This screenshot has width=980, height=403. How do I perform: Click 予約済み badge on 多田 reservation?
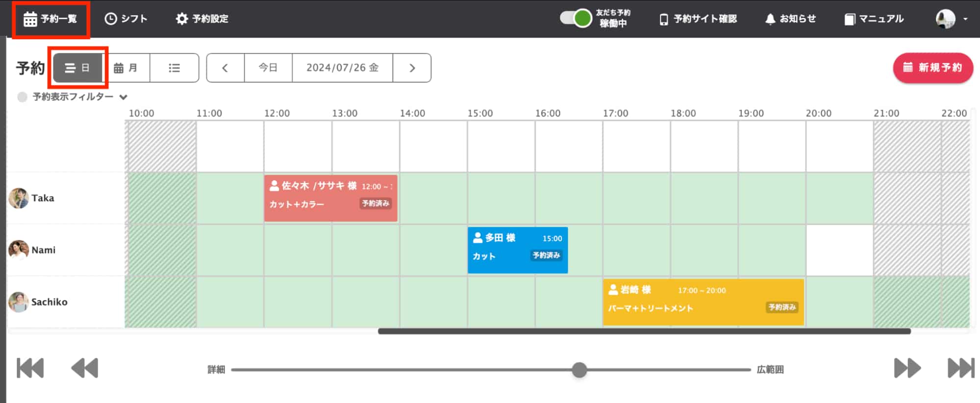pyautogui.click(x=547, y=255)
